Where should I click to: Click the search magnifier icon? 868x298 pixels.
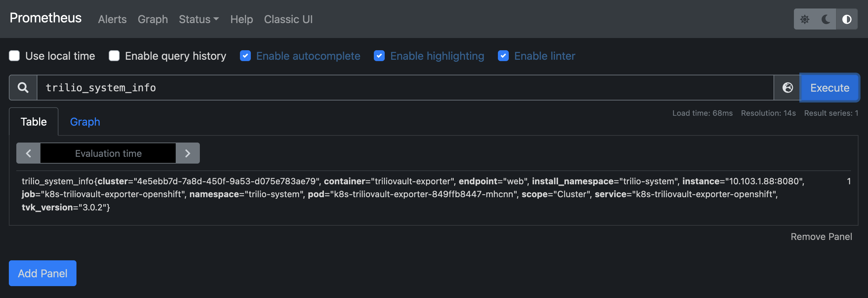point(23,88)
